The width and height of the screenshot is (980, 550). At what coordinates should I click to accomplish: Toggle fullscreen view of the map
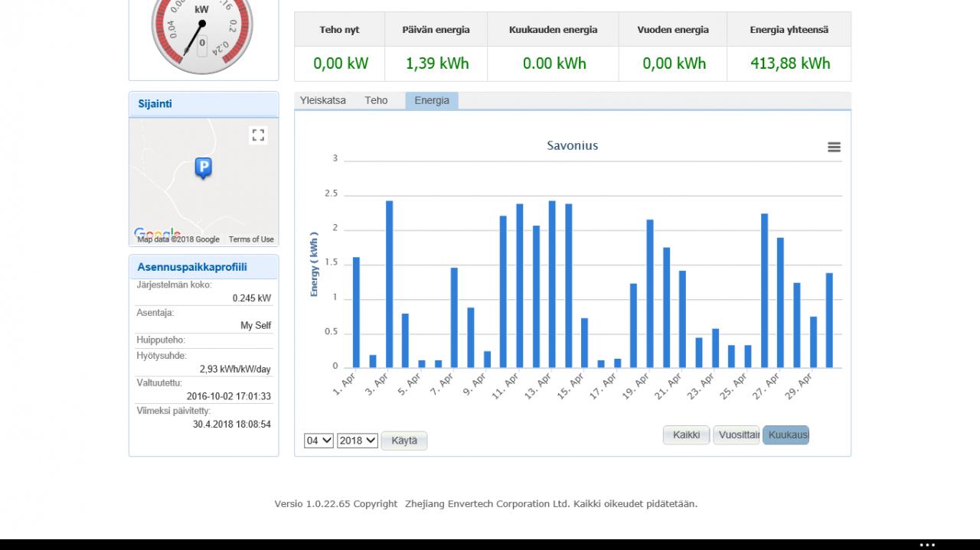point(258,135)
